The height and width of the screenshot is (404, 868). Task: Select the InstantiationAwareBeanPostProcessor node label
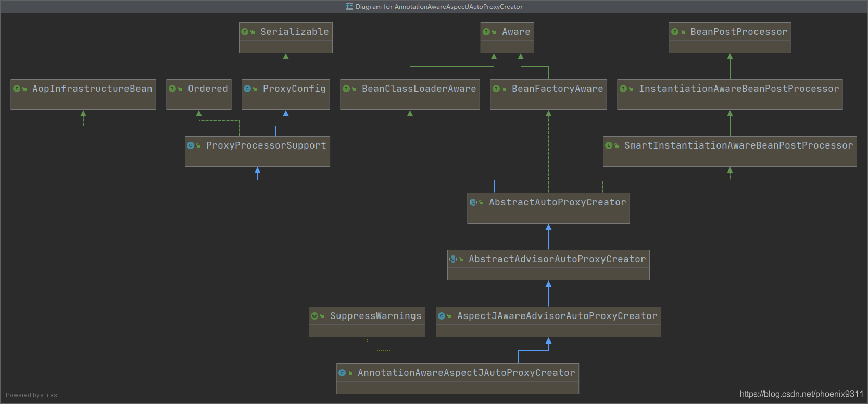tap(739, 89)
